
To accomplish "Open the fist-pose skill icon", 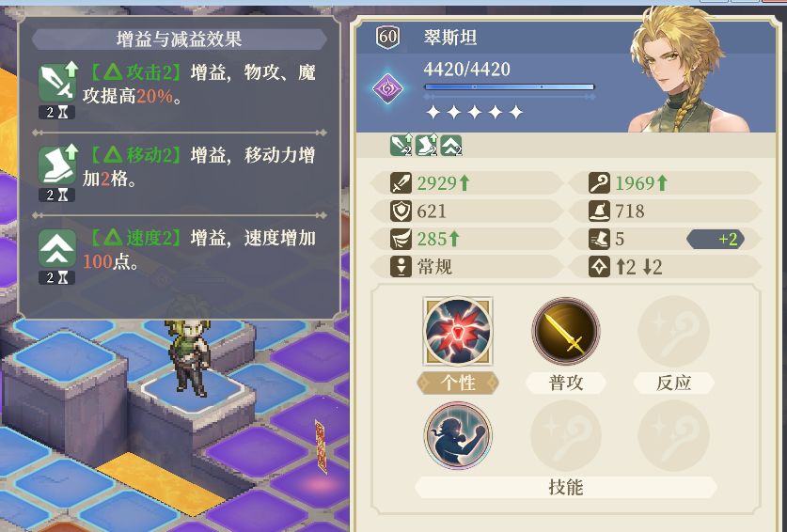I will coord(458,435).
